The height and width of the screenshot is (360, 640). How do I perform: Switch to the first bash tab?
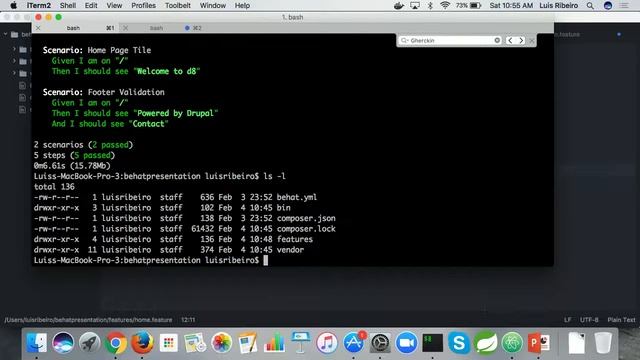point(73,28)
